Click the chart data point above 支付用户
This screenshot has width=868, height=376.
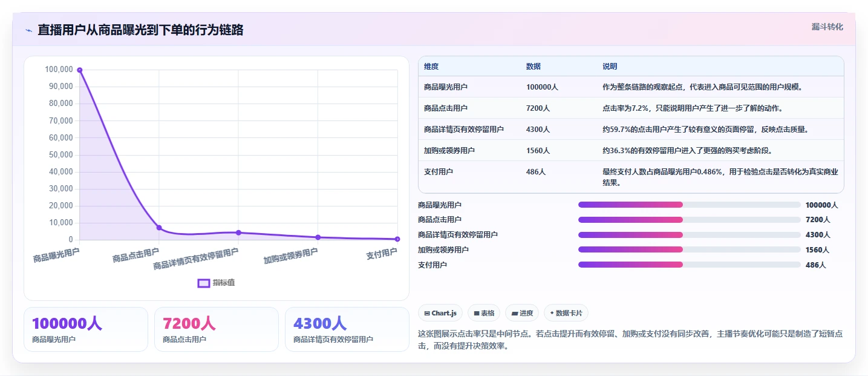tap(397, 239)
